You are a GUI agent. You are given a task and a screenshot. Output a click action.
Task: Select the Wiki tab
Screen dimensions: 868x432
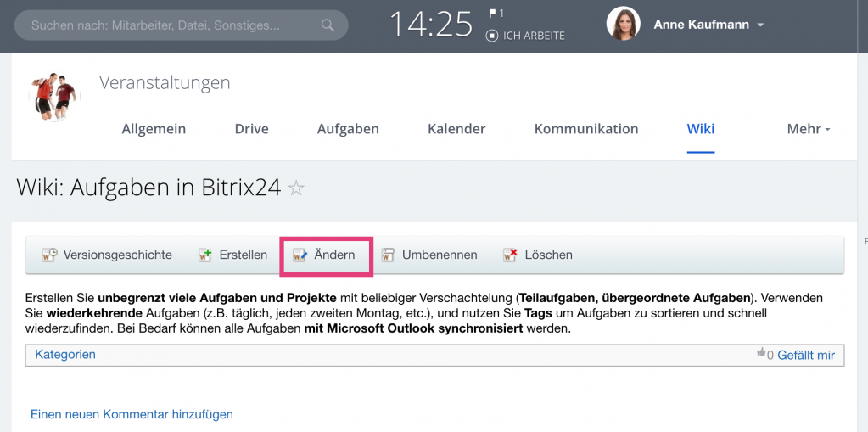(701, 129)
